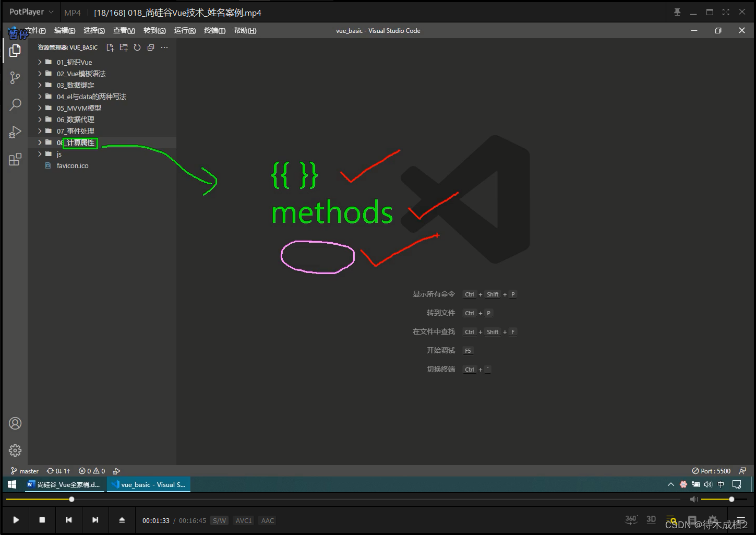Collapse all folders in explorer
Image resolution: width=756 pixels, height=535 pixels.
pos(151,47)
